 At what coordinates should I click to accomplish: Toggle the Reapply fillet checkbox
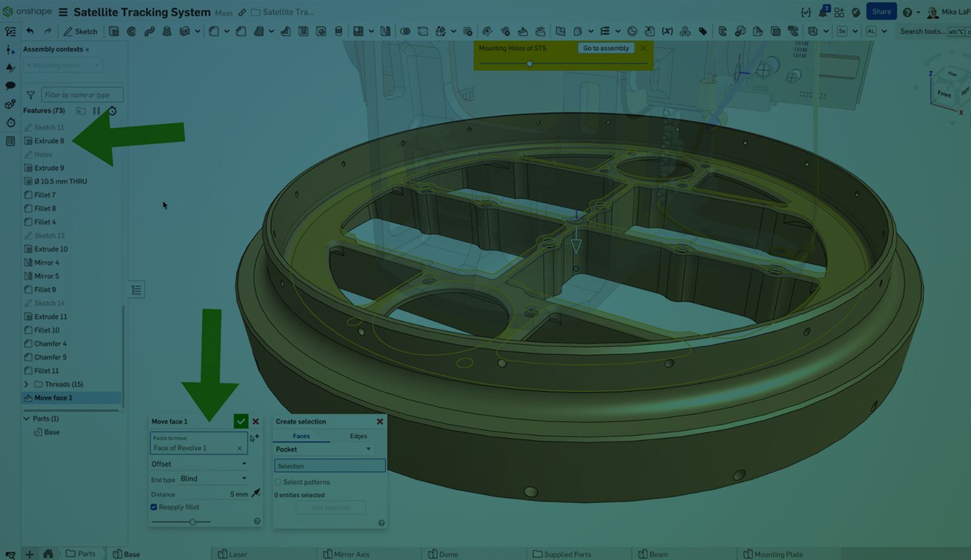tap(154, 507)
